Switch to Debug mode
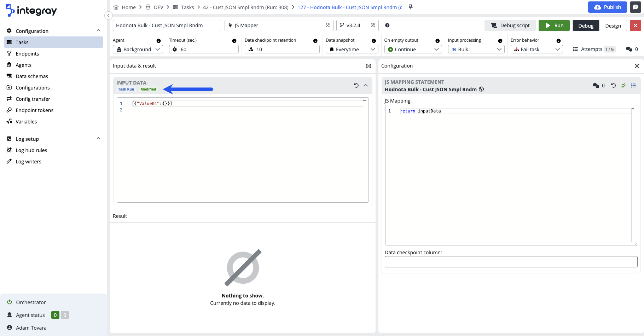Screen dimensions: 644x336 pyautogui.click(x=586, y=26)
